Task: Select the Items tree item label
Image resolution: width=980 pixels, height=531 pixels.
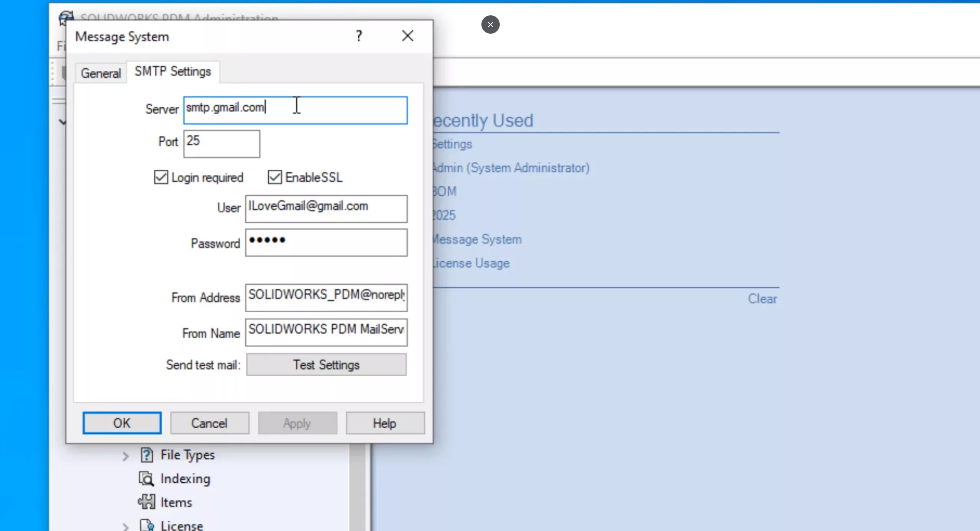Action: (x=176, y=502)
